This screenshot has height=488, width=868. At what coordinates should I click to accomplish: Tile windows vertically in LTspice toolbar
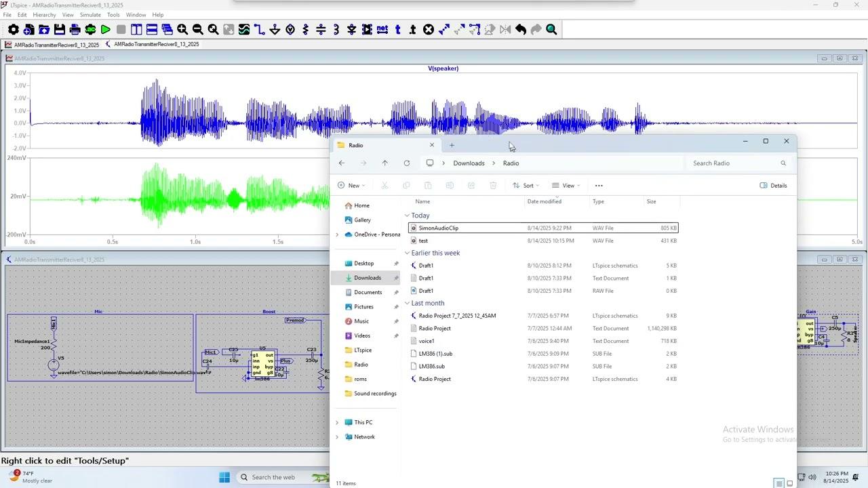pyautogui.click(x=136, y=29)
